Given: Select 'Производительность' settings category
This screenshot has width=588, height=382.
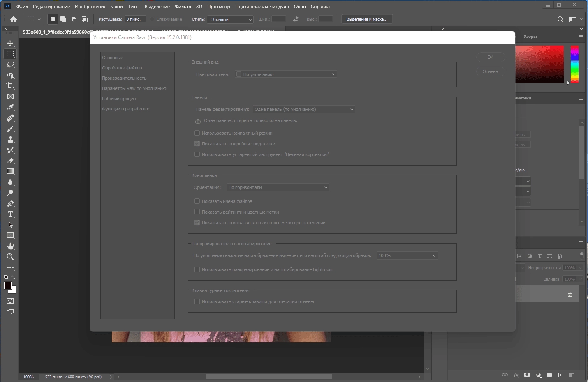Looking at the screenshot, I should (x=124, y=78).
